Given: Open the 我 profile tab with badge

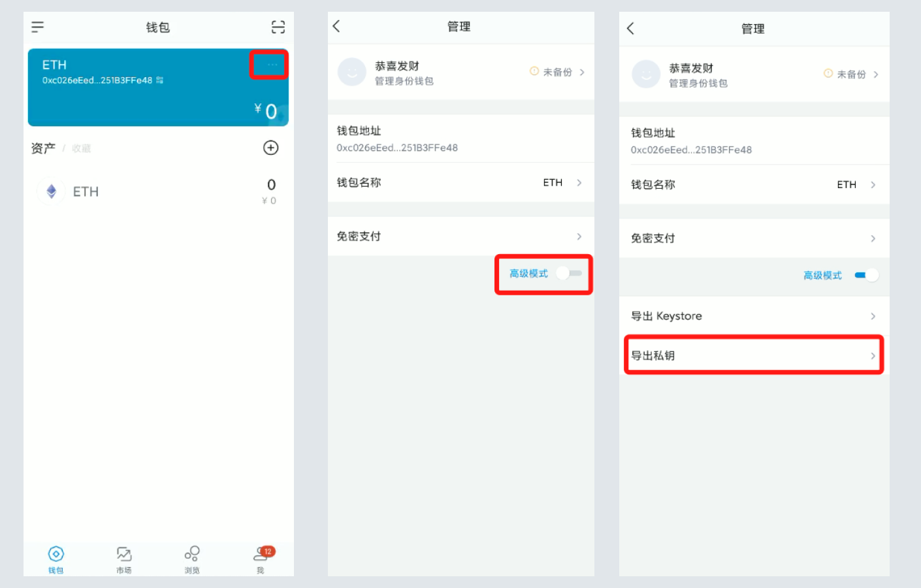Looking at the screenshot, I should (263, 560).
